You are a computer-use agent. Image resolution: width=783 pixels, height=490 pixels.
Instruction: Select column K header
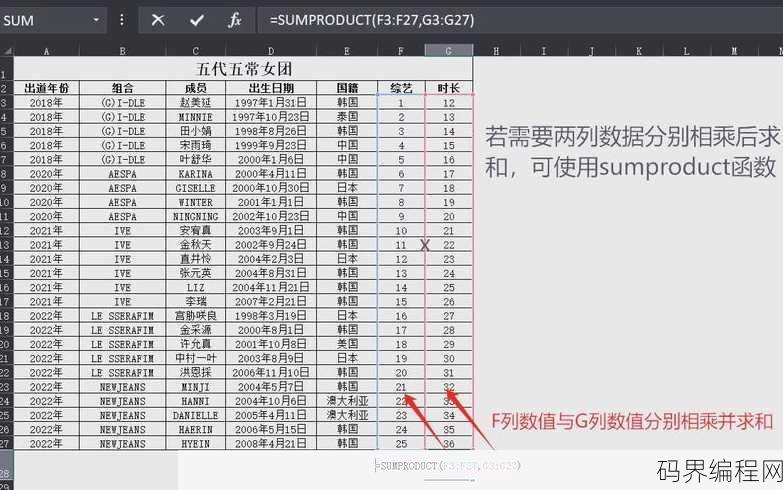tap(639, 50)
